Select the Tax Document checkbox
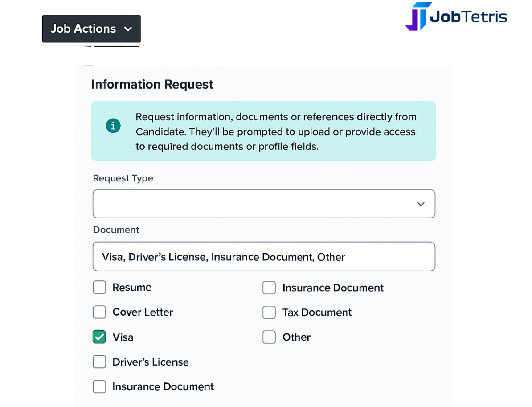Image resolution: width=532 pixels, height=407 pixels. pyautogui.click(x=269, y=312)
